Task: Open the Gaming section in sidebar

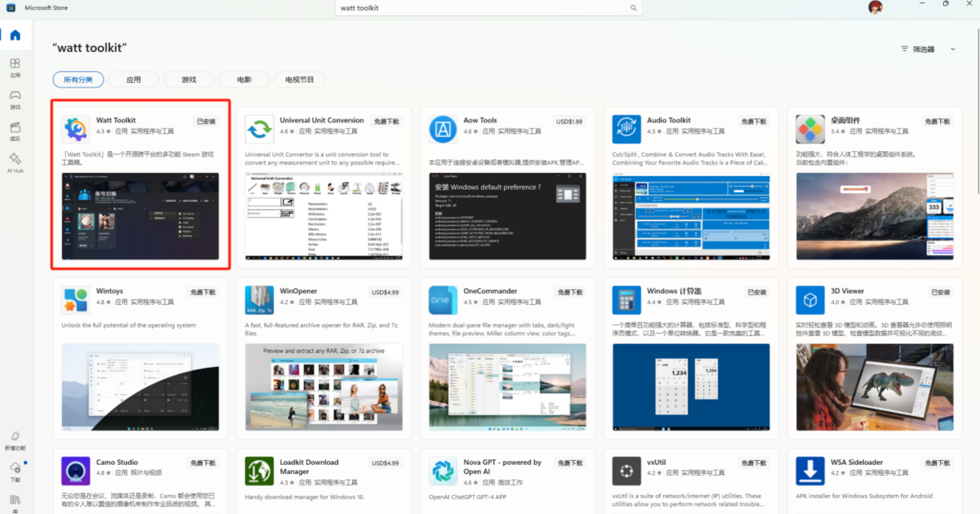Action: click(x=15, y=99)
